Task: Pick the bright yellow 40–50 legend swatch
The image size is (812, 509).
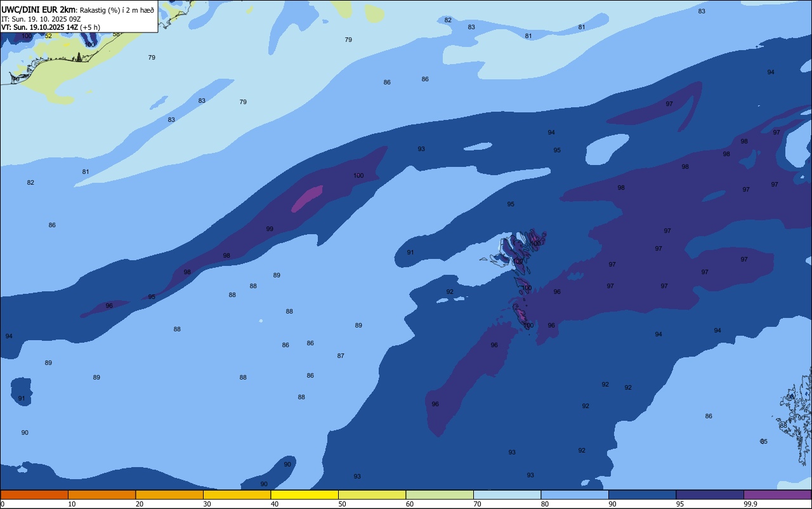Action: pyautogui.click(x=304, y=494)
